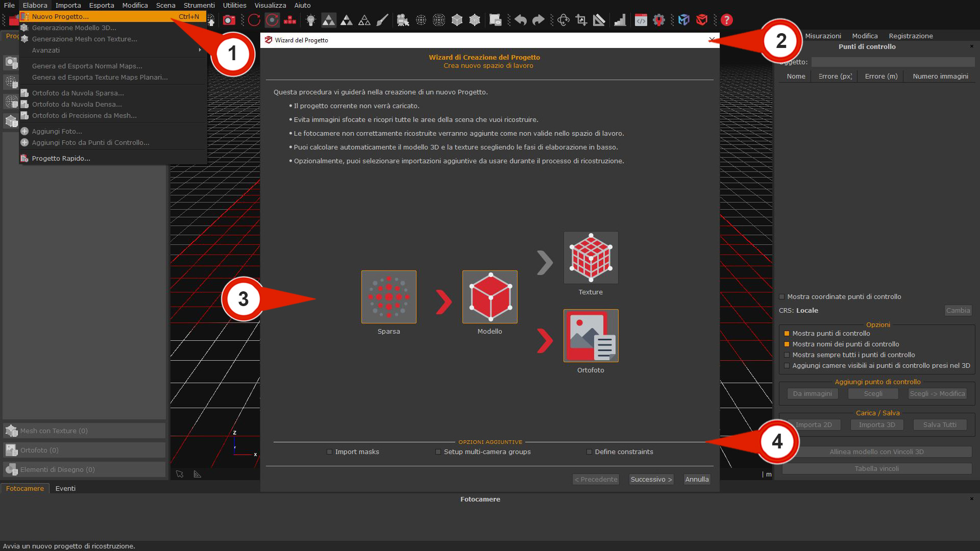Expand the Mesh con Texture (0) section
This screenshot has height=551, width=980.
pyautogui.click(x=84, y=431)
